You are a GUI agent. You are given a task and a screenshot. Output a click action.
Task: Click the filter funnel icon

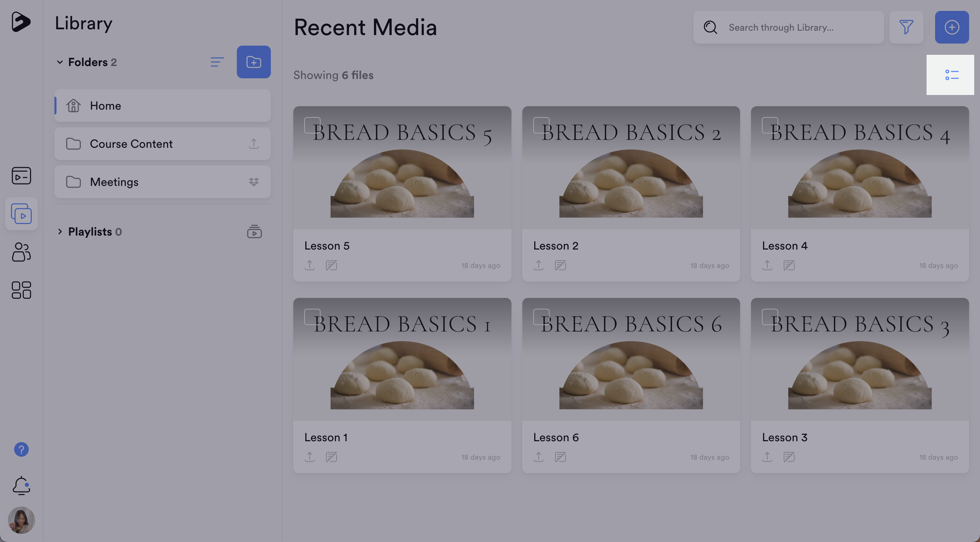(906, 27)
